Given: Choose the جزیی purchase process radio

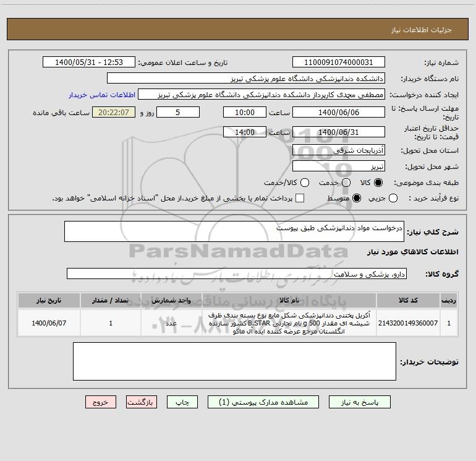Looking at the screenshot, I should point(393,199).
